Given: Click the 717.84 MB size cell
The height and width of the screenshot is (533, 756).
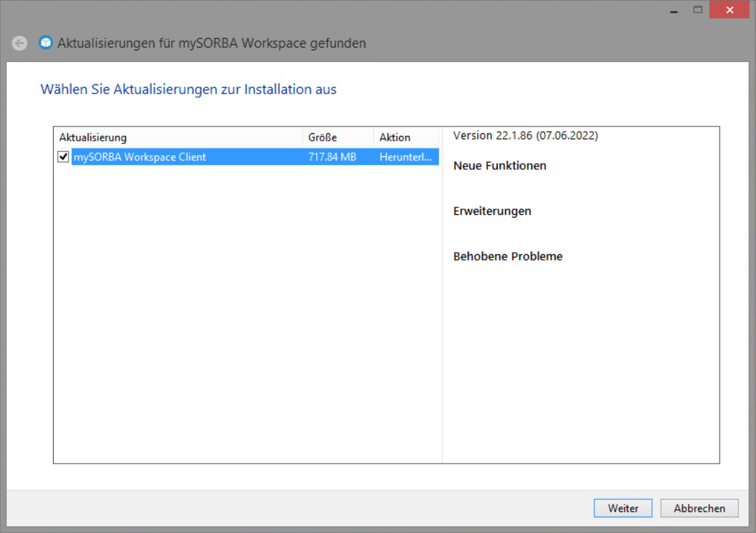Looking at the screenshot, I should (x=332, y=157).
